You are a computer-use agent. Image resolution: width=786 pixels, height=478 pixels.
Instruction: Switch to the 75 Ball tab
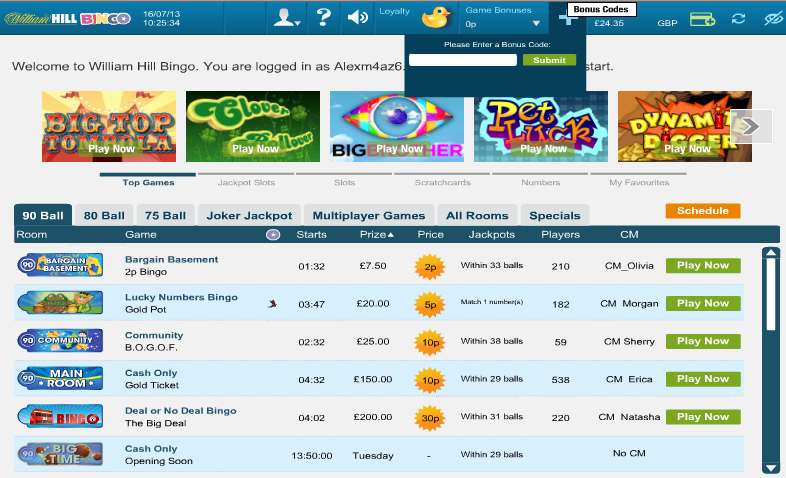click(x=165, y=215)
